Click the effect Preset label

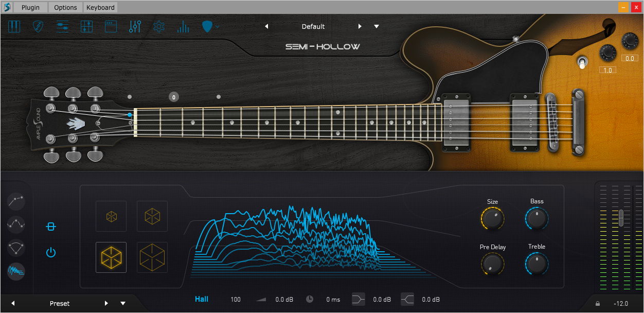[x=60, y=303]
